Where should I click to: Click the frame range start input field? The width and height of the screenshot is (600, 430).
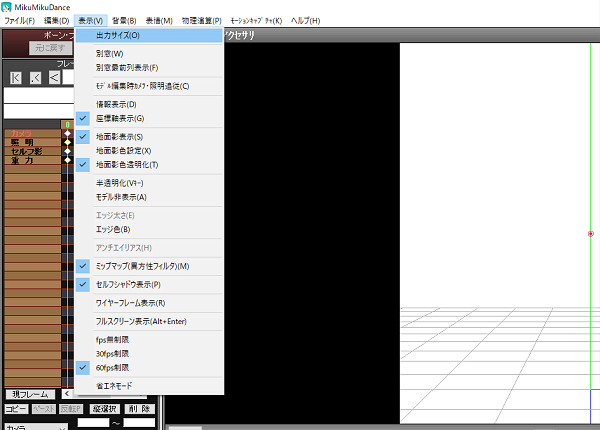[x=93, y=422]
